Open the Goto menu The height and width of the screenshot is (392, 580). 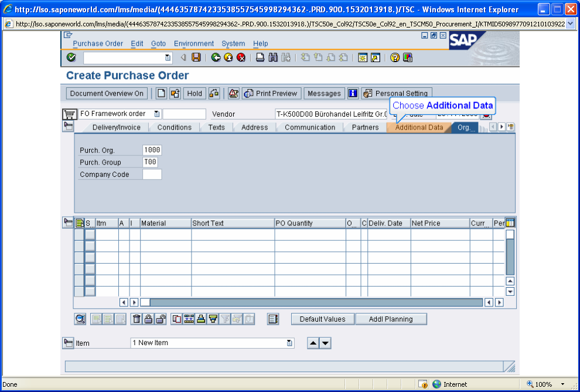click(158, 43)
